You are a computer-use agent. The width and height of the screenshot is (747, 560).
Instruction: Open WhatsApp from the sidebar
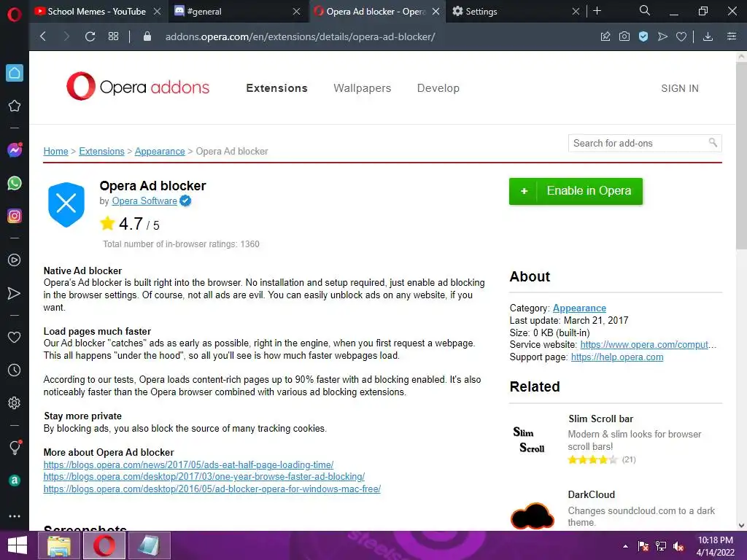tap(15, 183)
